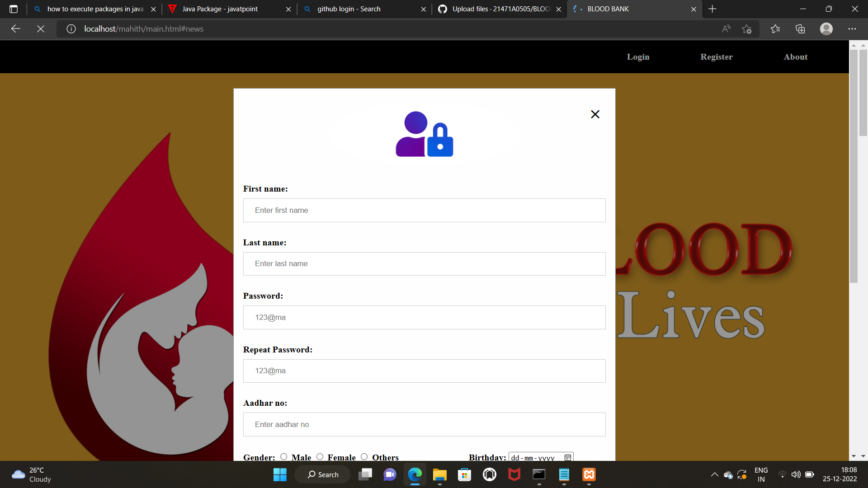Switch to the Java Package - javatpoint tab

(x=220, y=9)
